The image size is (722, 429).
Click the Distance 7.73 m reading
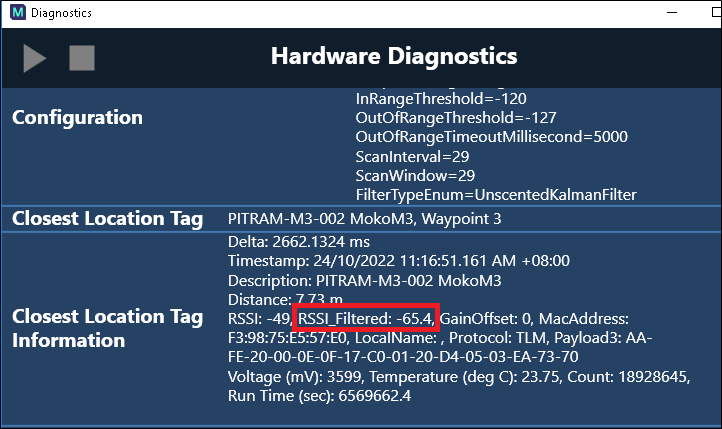pyautogui.click(x=285, y=299)
